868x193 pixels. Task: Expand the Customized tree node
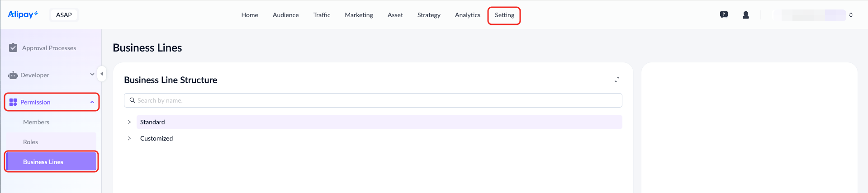pyautogui.click(x=129, y=138)
